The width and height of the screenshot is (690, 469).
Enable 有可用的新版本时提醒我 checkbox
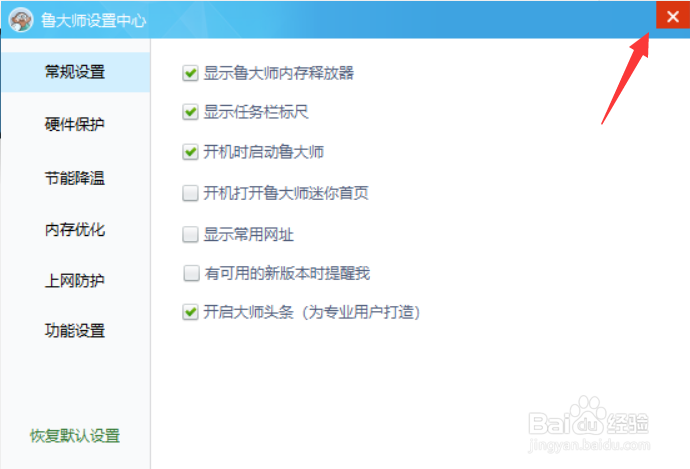tap(191, 273)
